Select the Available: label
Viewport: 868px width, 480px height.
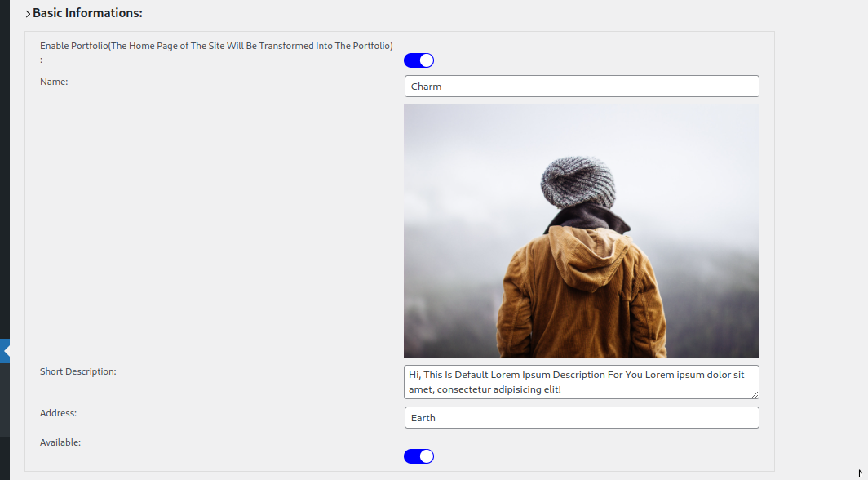(x=60, y=442)
